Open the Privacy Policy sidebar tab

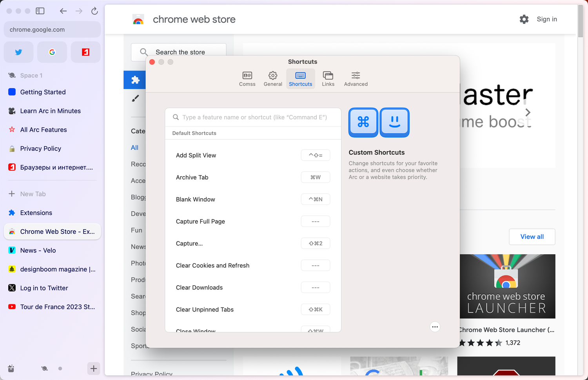(52, 148)
